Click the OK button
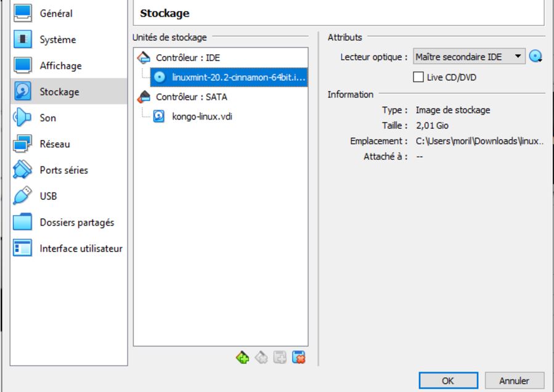This screenshot has width=554, height=392. pyautogui.click(x=448, y=380)
